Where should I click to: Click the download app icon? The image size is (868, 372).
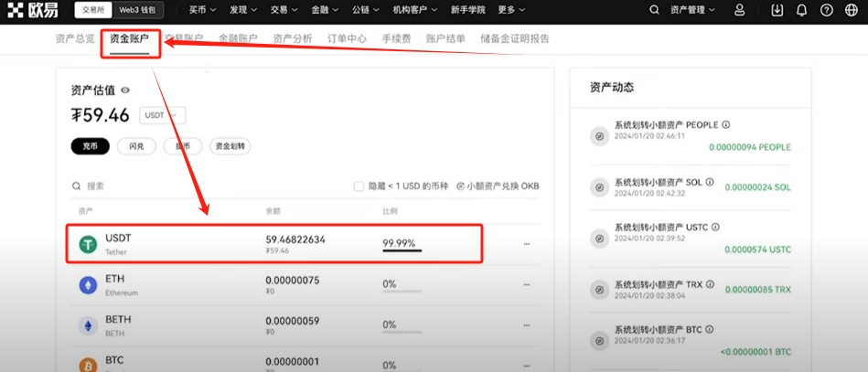pyautogui.click(x=777, y=10)
